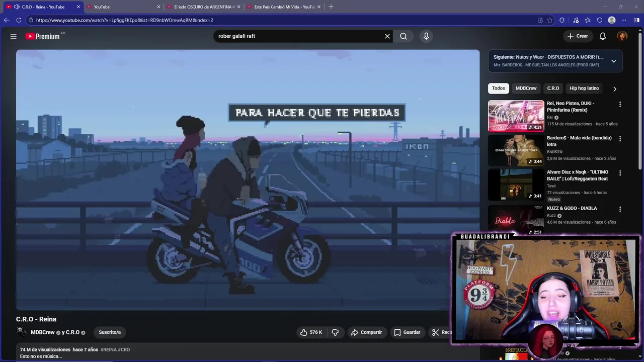Open favorites list icon

tap(588, 20)
